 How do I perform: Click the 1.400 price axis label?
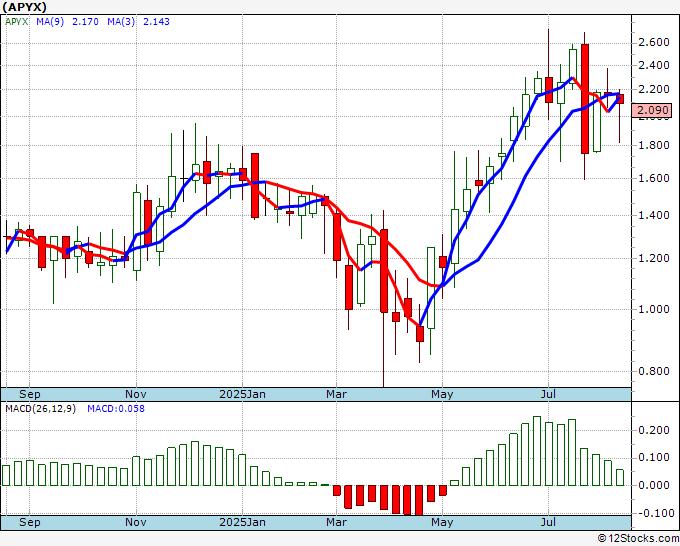point(654,215)
